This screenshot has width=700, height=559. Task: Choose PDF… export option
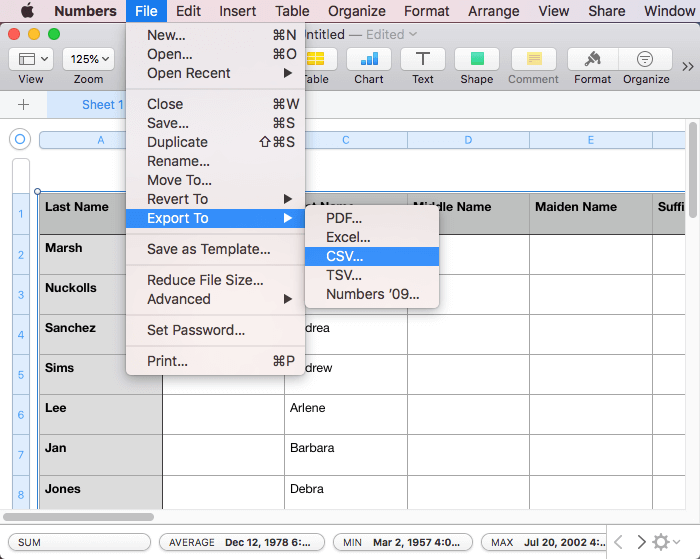click(x=372, y=218)
